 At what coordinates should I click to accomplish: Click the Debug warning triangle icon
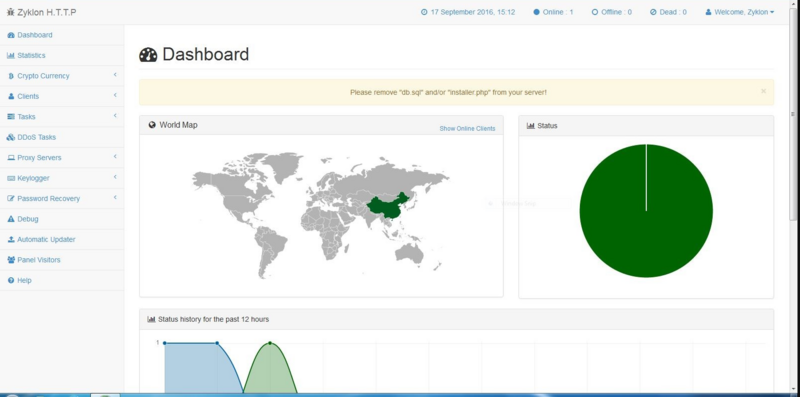tap(11, 219)
